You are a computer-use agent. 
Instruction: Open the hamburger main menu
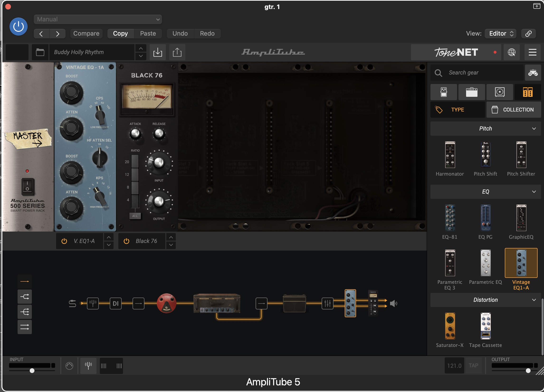click(533, 52)
